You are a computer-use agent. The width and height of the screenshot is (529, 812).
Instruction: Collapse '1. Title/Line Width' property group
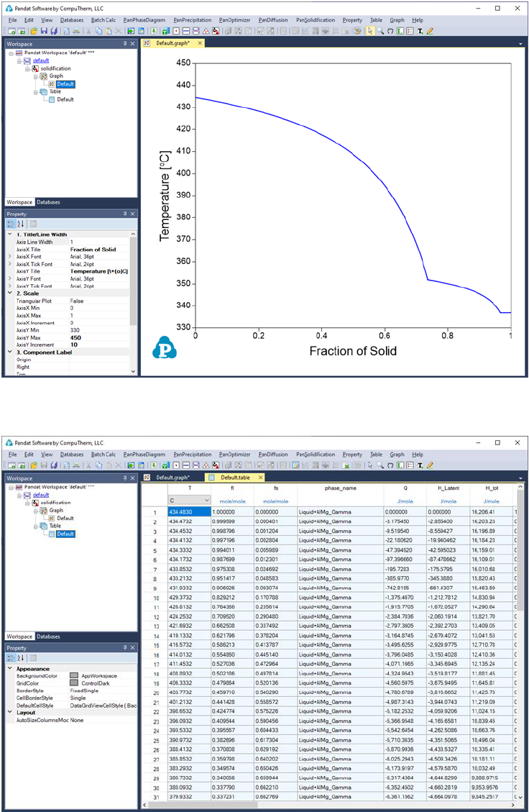[x=10, y=234]
